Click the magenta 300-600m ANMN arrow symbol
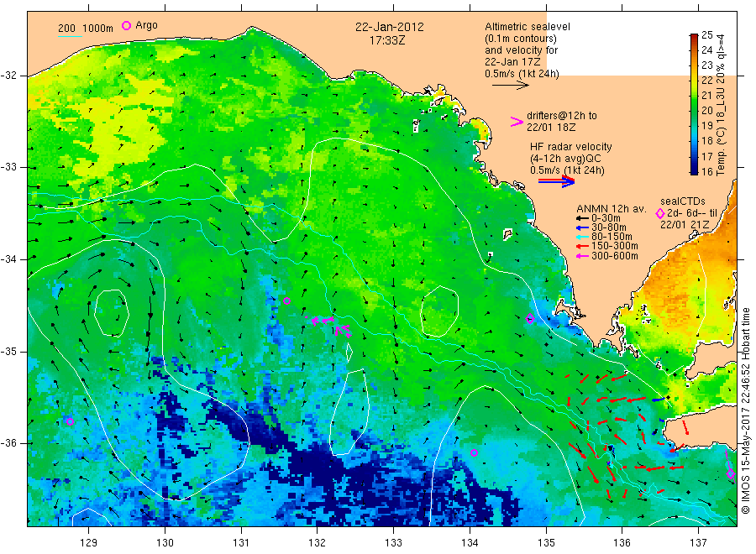Viewport: 756px width, 554px height. (x=582, y=256)
